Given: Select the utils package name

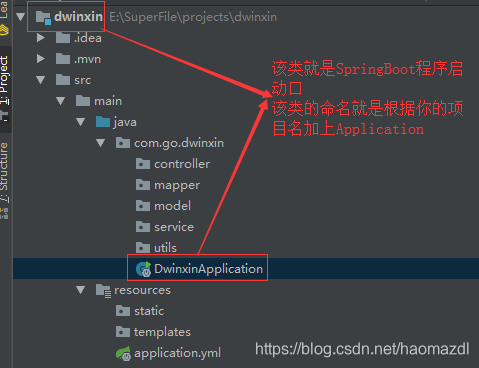Looking at the screenshot, I should pyautogui.click(x=165, y=248).
